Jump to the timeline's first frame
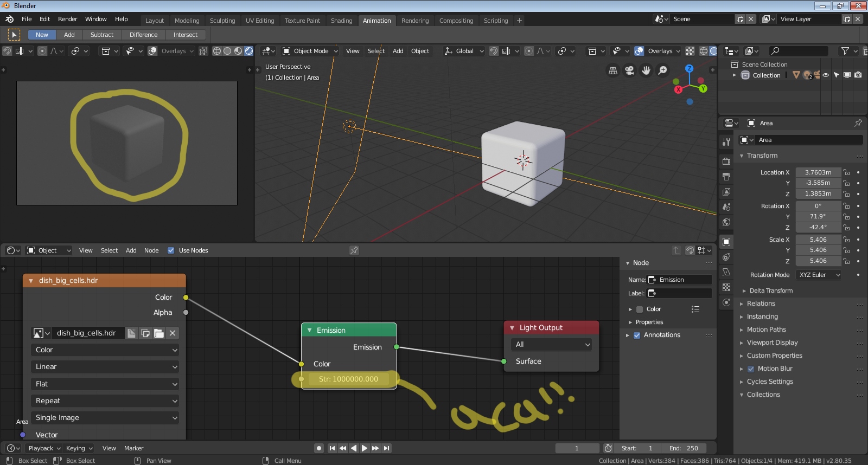Screen dimensions: 868x465 tap(332, 448)
